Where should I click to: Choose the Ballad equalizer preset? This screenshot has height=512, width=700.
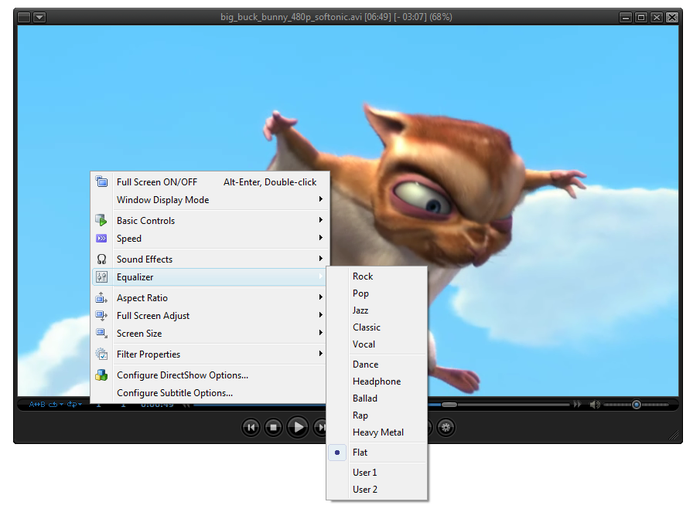tap(377, 398)
